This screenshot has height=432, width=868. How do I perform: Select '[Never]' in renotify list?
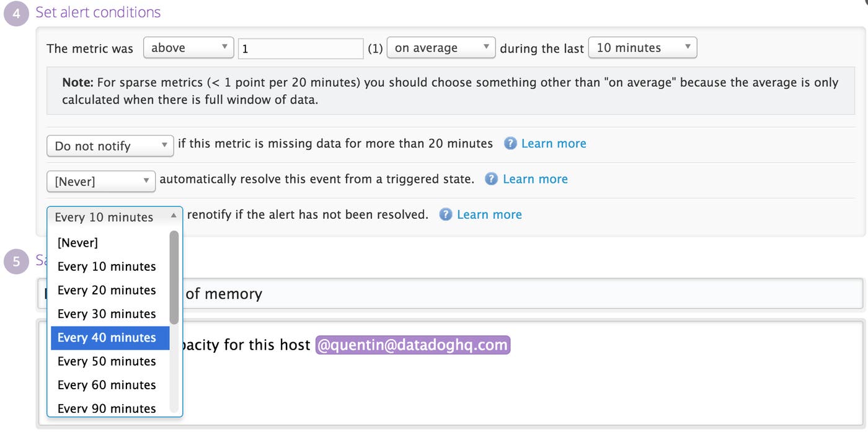tap(78, 243)
